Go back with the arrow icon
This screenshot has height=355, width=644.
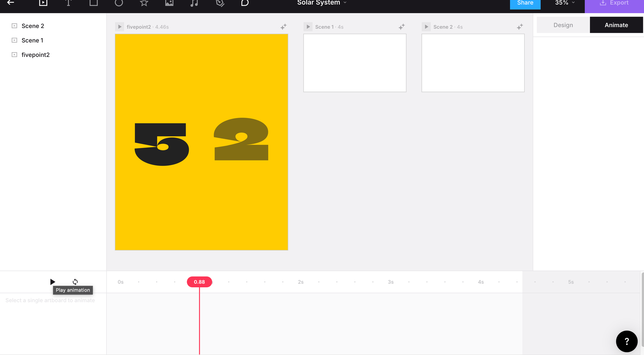tap(11, 3)
